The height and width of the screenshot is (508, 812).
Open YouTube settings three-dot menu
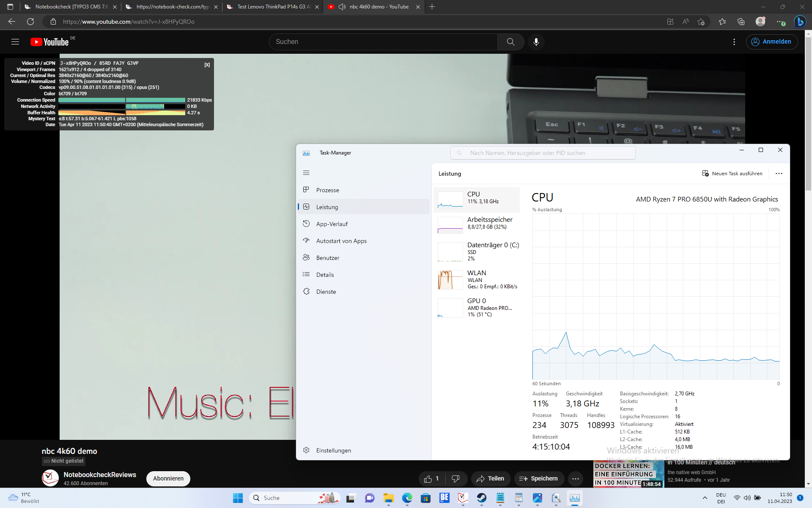734,41
